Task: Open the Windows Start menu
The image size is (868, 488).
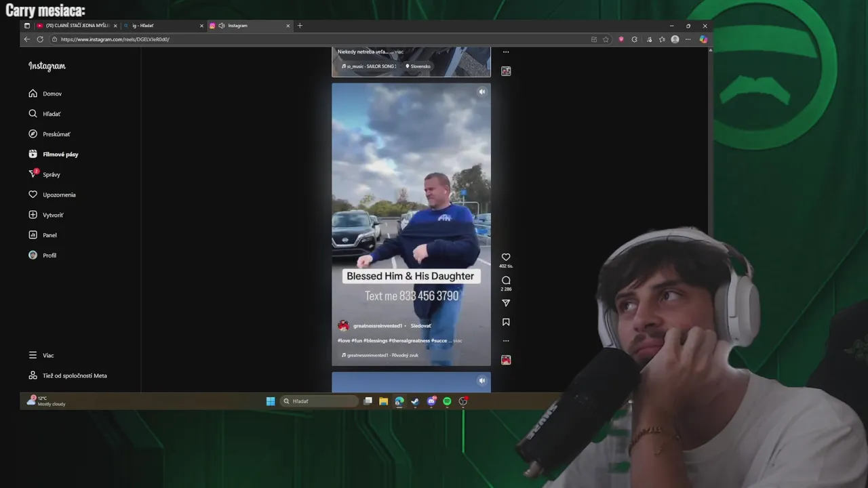Action: tap(271, 401)
